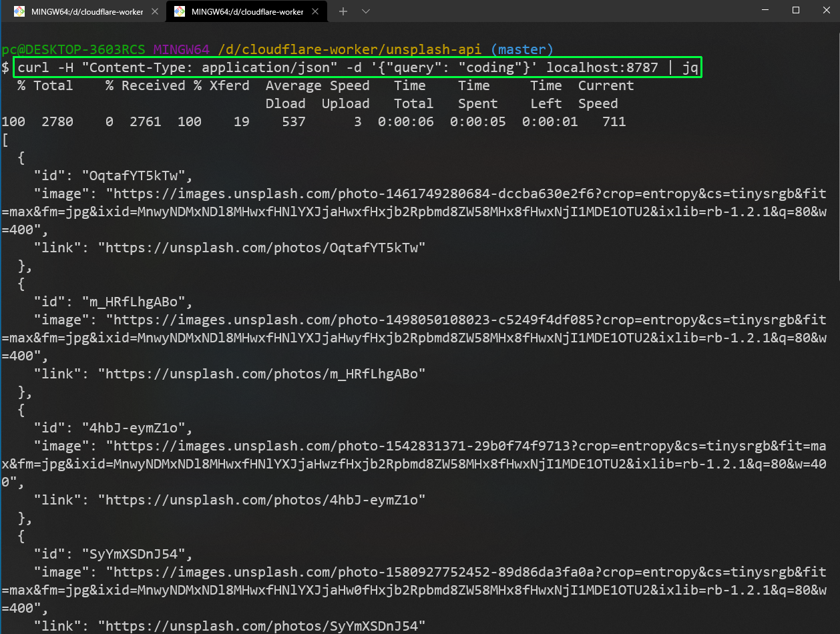
Task: Click the Average Speed column header
Action: [317, 86]
